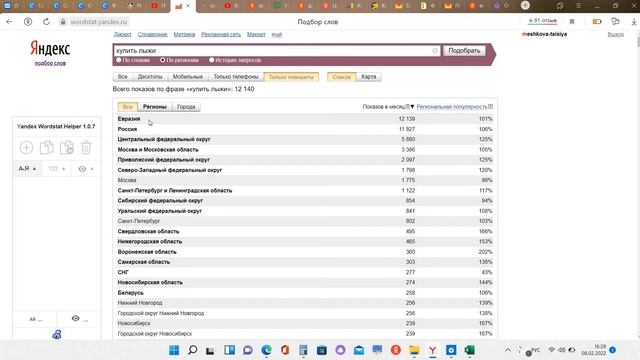Select the 'Карта' view button
640x360 pixels.
coord(369,77)
